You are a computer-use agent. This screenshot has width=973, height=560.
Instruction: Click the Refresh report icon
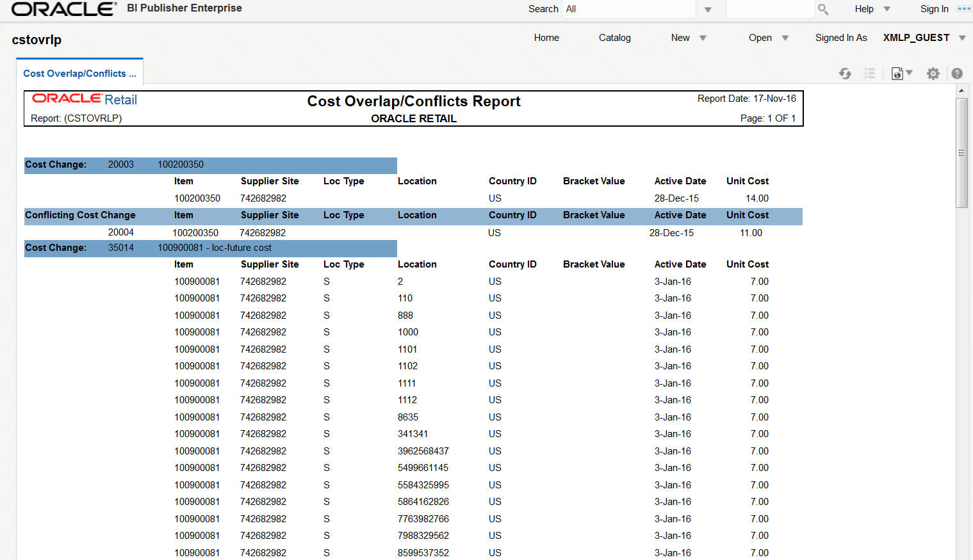point(845,74)
